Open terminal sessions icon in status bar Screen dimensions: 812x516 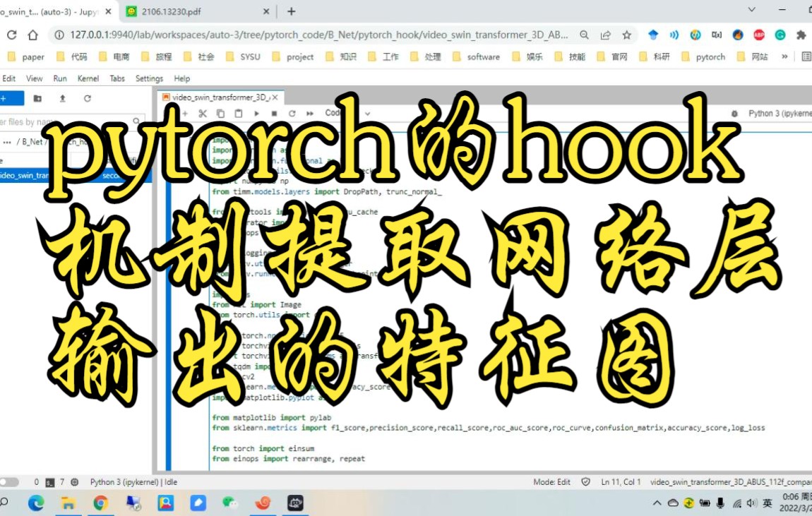pyautogui.click(x=49, y=482)
